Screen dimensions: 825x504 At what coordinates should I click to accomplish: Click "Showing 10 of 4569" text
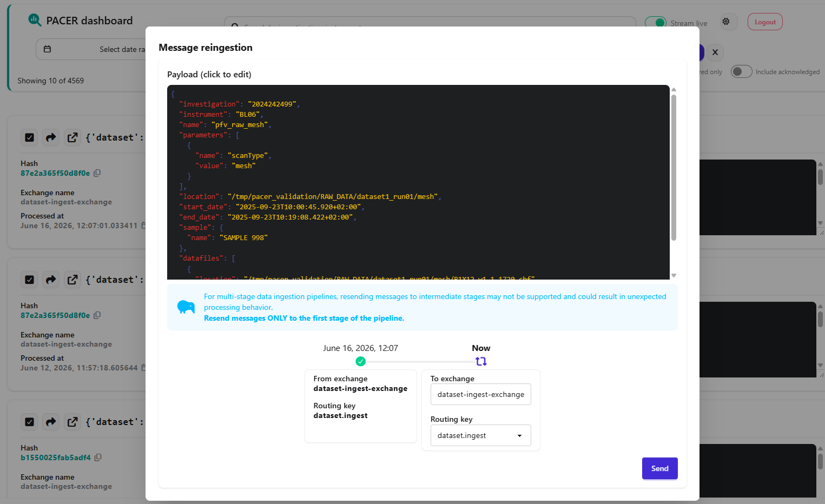click(51, 81)
